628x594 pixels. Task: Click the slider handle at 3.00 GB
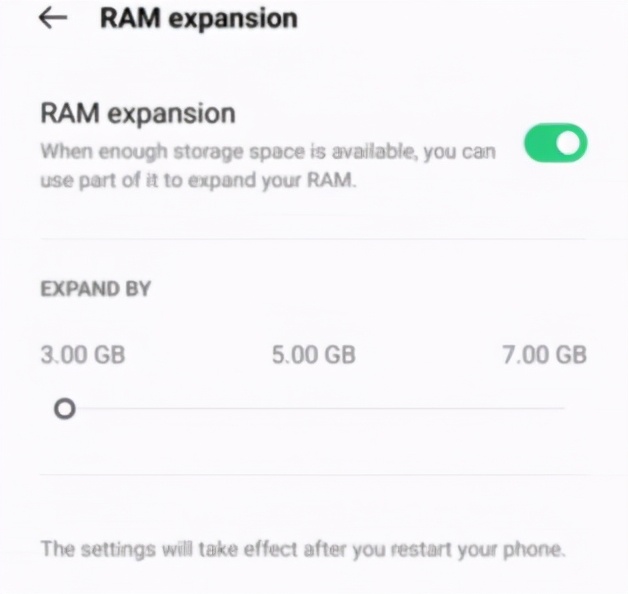click(x=65, y=409)
